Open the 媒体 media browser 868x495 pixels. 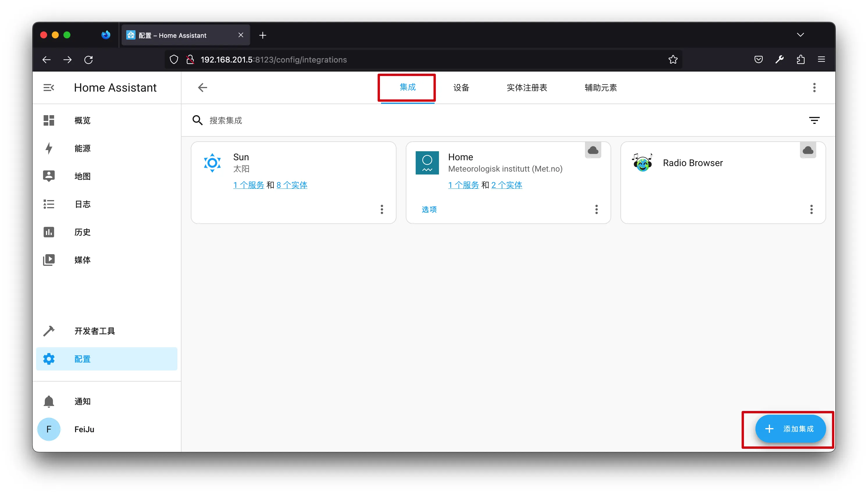point(82,260)
